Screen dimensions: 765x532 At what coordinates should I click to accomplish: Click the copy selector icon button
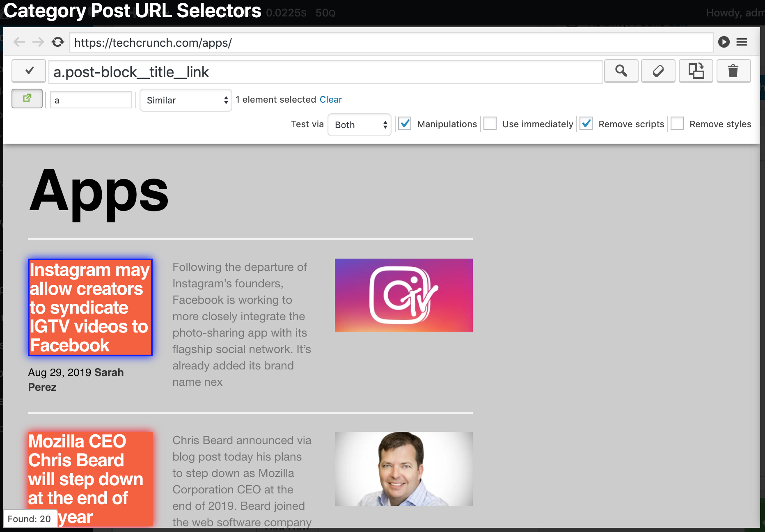696,71
